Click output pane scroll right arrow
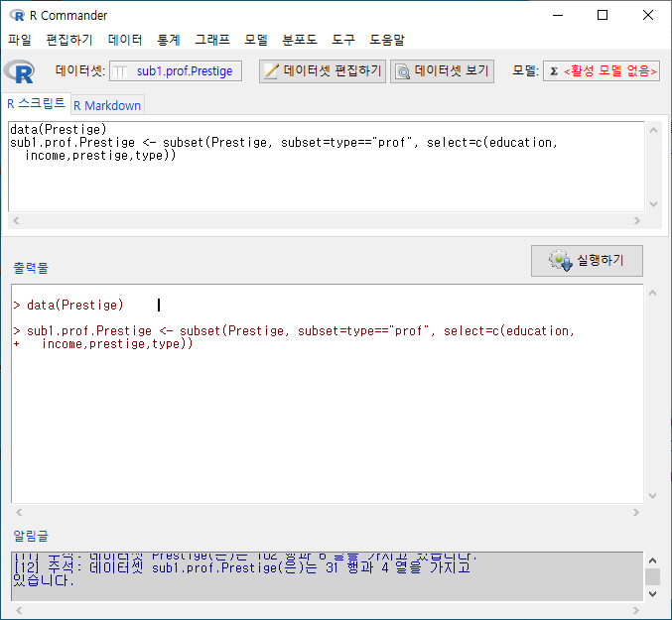 [636, 513]
